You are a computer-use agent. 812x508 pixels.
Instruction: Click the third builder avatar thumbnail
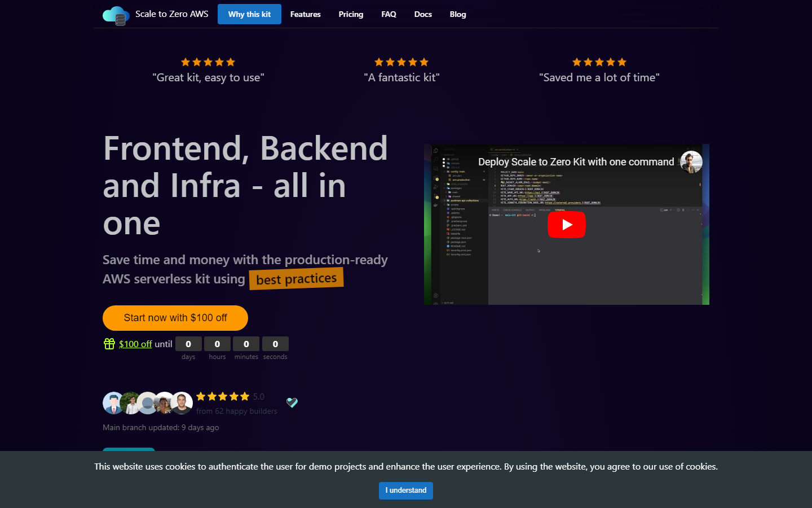point(148,403)
